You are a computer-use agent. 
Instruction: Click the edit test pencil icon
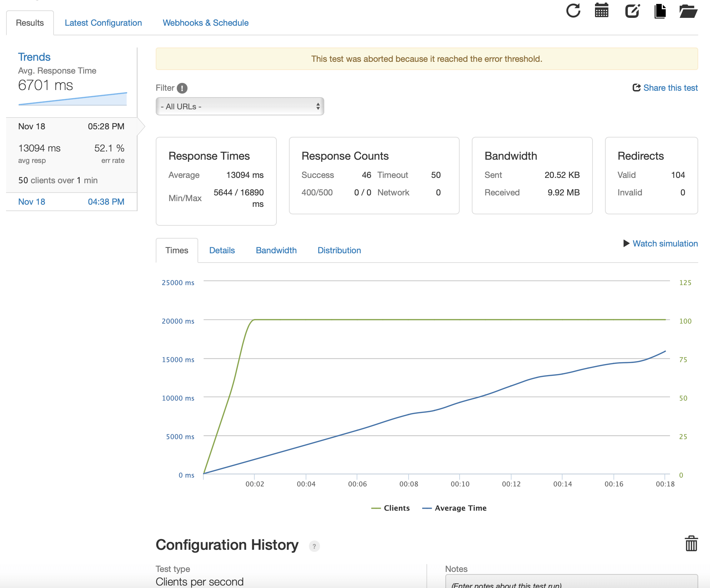632,11
